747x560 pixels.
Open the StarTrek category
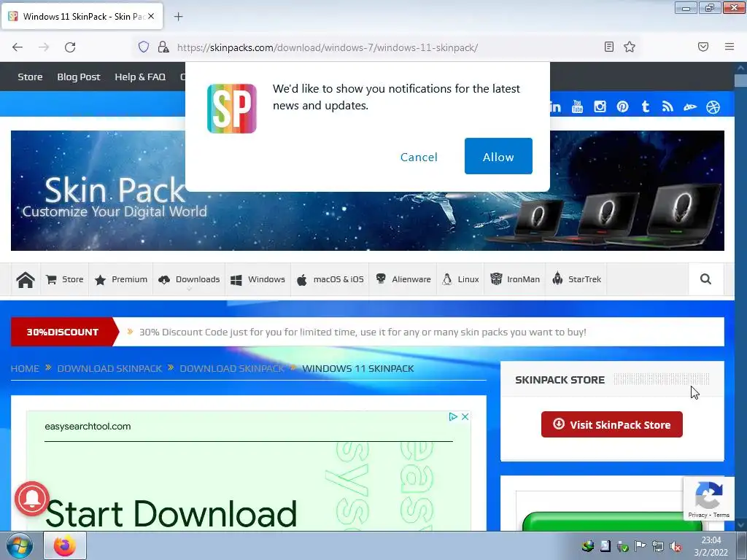576,279
